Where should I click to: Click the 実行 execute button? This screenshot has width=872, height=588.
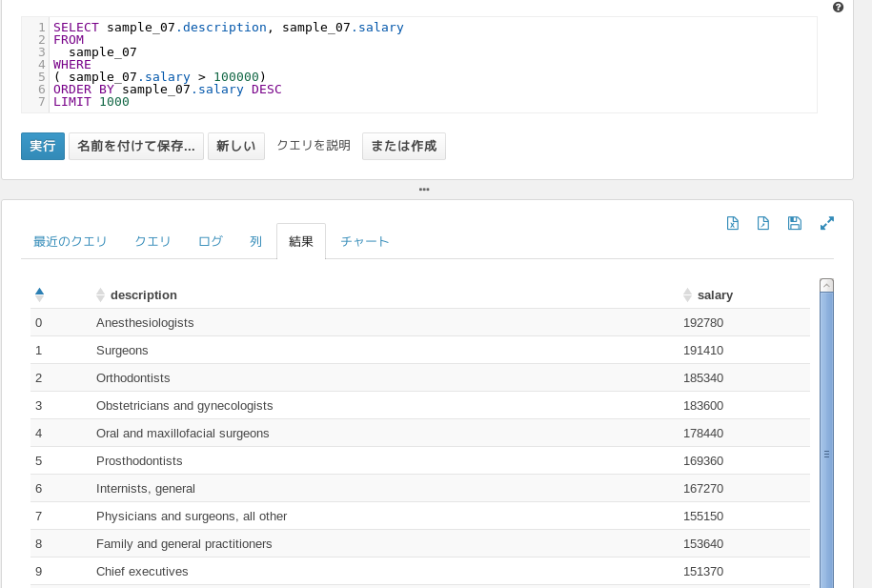point(43,147)
